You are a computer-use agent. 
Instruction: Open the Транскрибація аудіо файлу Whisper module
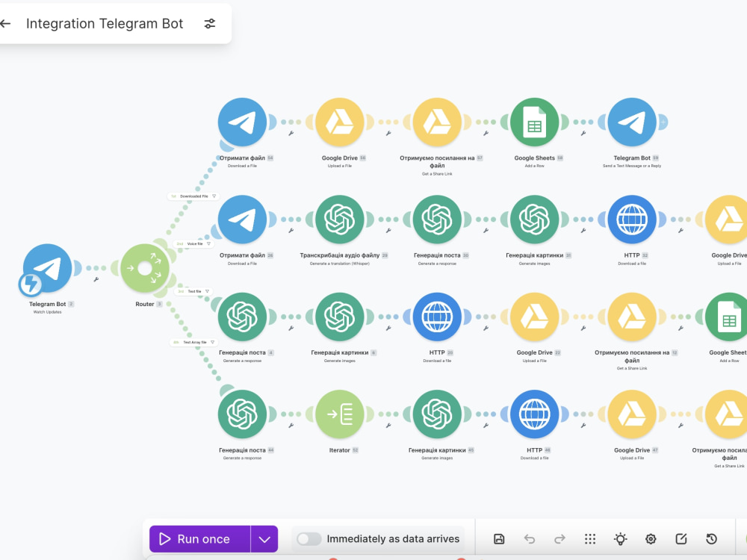pyautogui.click(x=340, y=220)
